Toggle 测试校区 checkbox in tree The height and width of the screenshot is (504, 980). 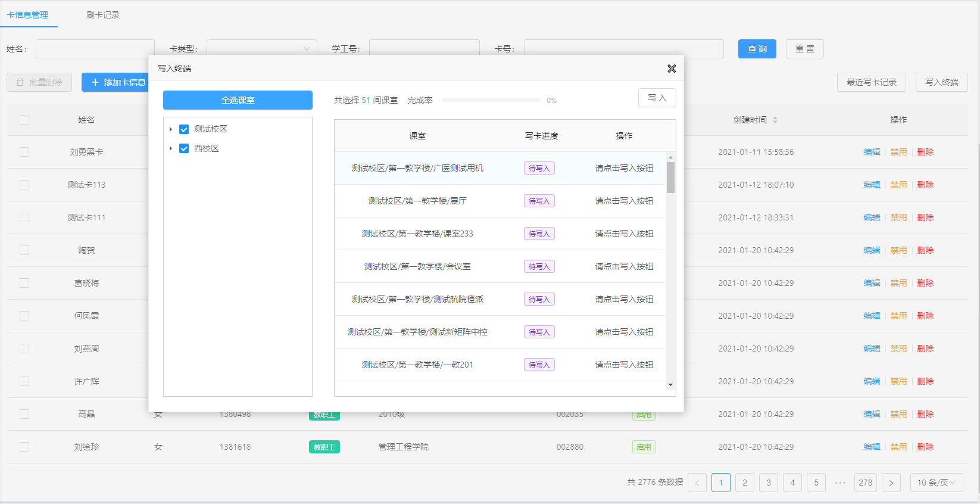pos(184,129)
